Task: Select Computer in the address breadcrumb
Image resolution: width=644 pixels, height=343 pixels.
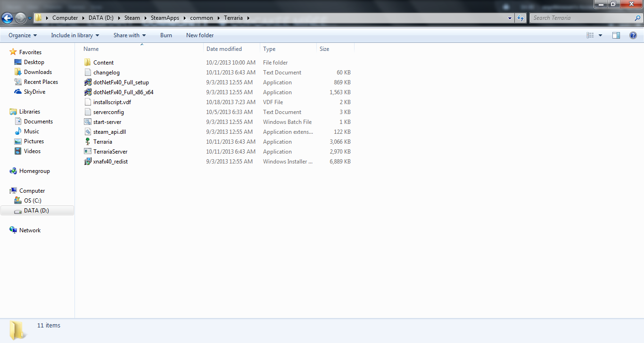Action: coord(65,18)
